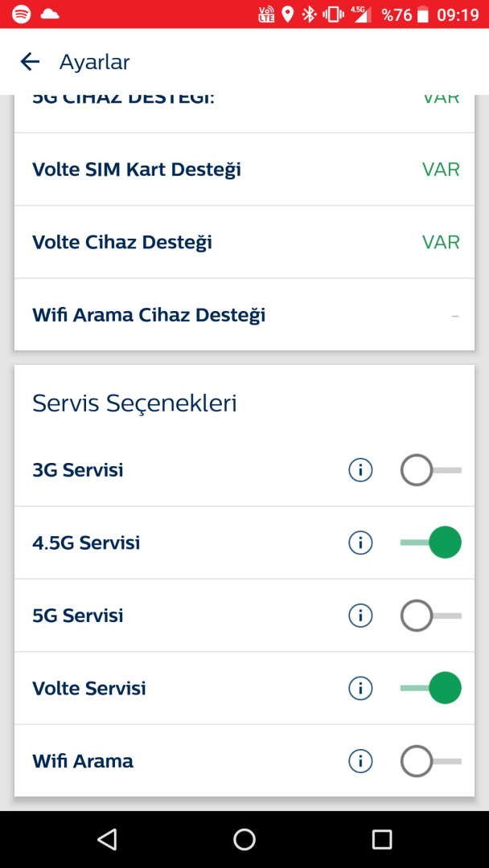The width and height of the screenshot is (489, 868).
Task: Enable the 5G Servisi switch
Action: 430,615
